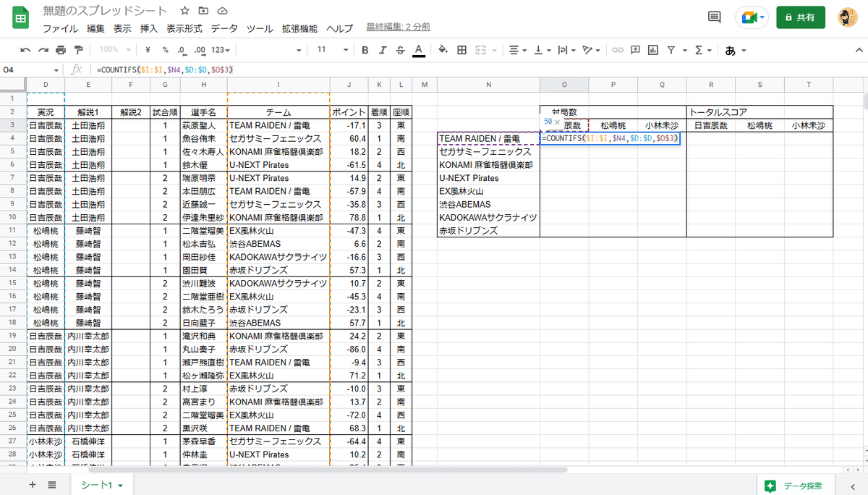Move the document to a folder

point(203,12)
